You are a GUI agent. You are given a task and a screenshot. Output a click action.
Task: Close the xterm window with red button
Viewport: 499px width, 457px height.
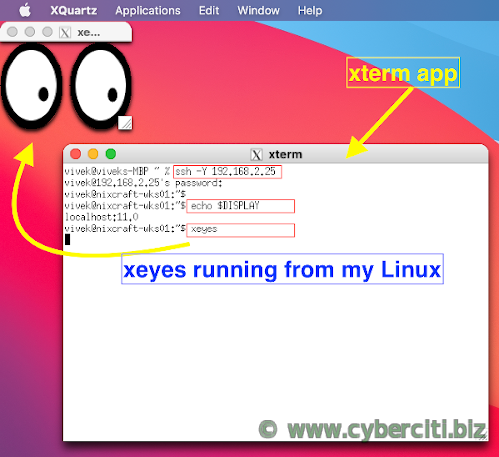point(76,154)
